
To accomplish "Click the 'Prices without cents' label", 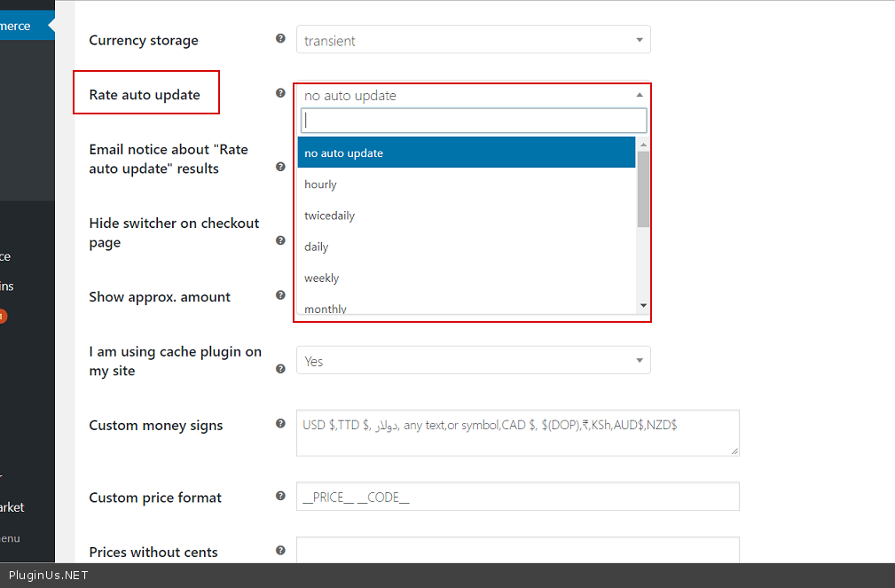I will (x=153, y=552).
